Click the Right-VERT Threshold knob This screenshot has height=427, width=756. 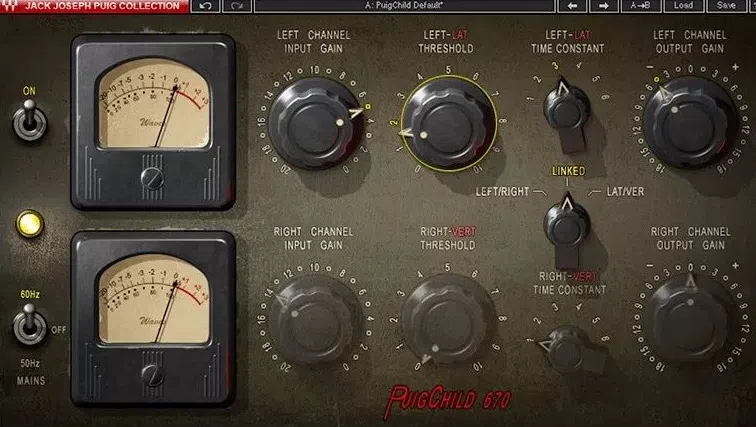[x=448, y=320]
